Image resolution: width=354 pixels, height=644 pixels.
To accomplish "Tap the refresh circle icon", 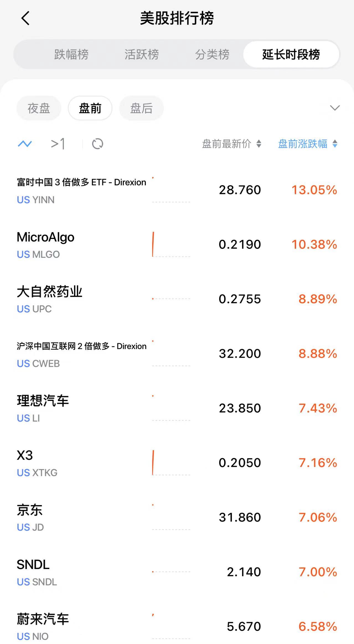I will click(97, 144).
